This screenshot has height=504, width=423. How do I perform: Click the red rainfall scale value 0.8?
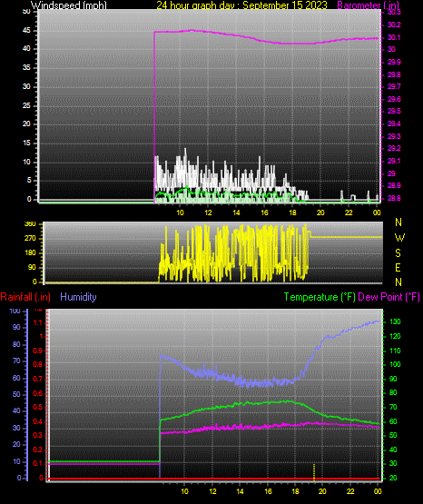38,364
